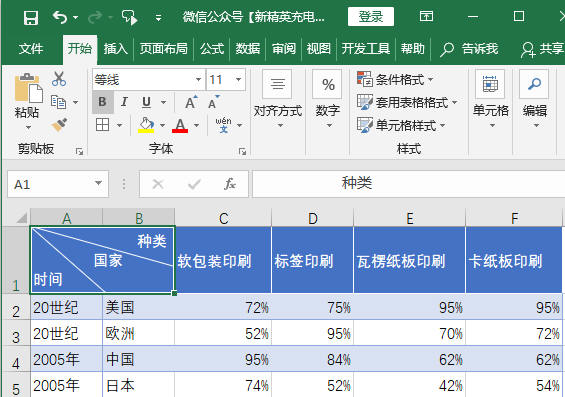
Task: Open the font name 等线 dropdown
Action: [x=199, y=80]
